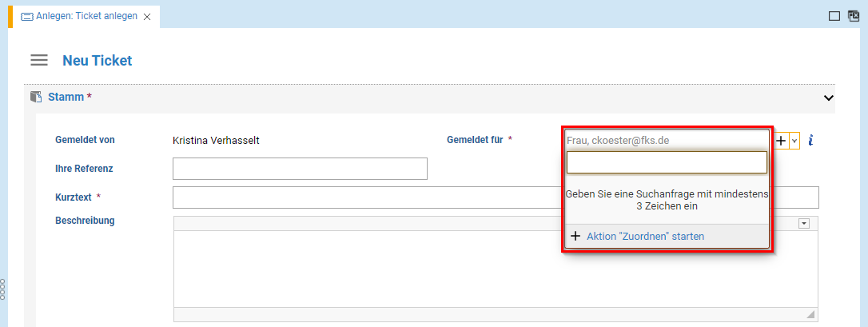The width and height of the screenshot is (868, 327).
Task: Click into the Ihre Referenz input field
Action: click(x=300, y=169)
